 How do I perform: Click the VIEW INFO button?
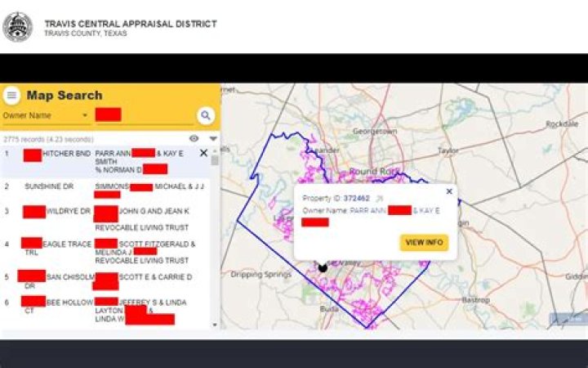[x=424, y=243]
